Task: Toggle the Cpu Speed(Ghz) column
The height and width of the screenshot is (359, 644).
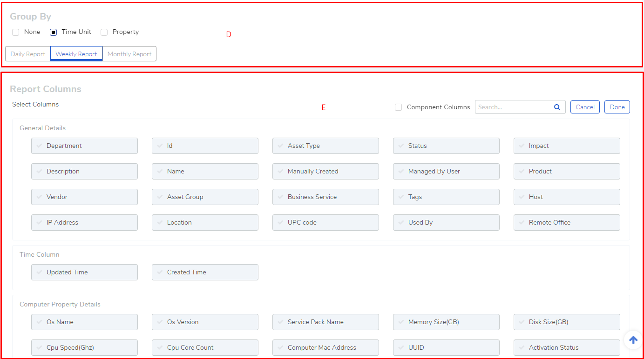Action: 84,347
